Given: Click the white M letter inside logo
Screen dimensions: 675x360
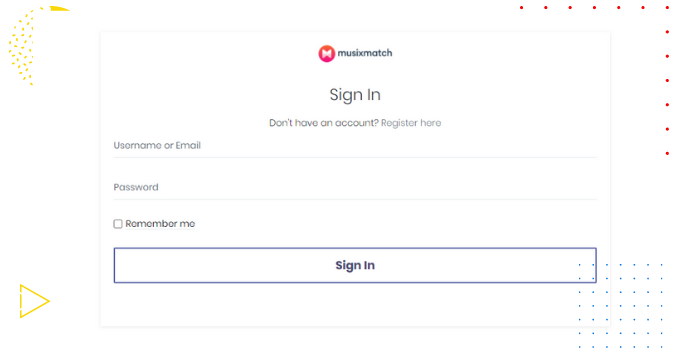Looking at the screenshot, I should pos(326,54).
